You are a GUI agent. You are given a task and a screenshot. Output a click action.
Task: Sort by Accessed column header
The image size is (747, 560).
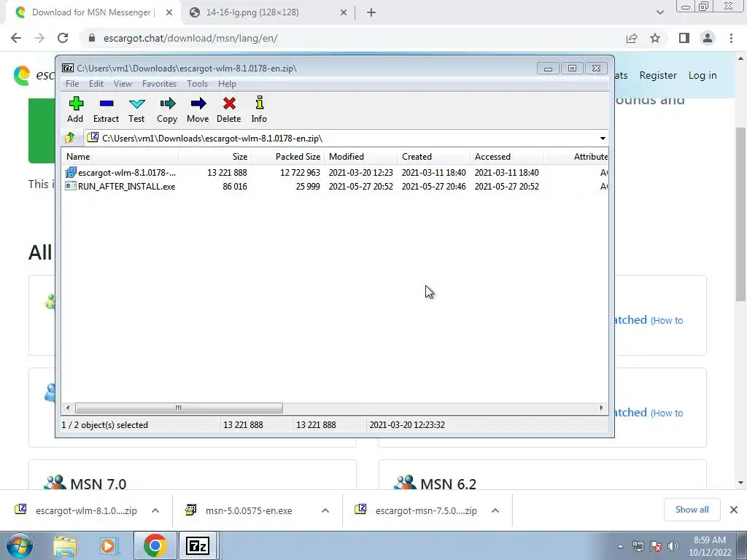point(506,157)
